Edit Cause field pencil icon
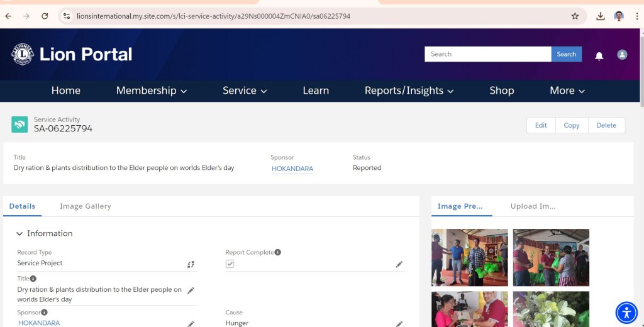 click(x=399, y=324)
